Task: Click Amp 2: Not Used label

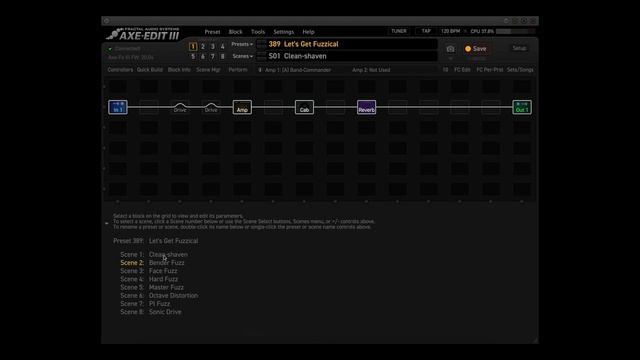Action: (371, 70)
